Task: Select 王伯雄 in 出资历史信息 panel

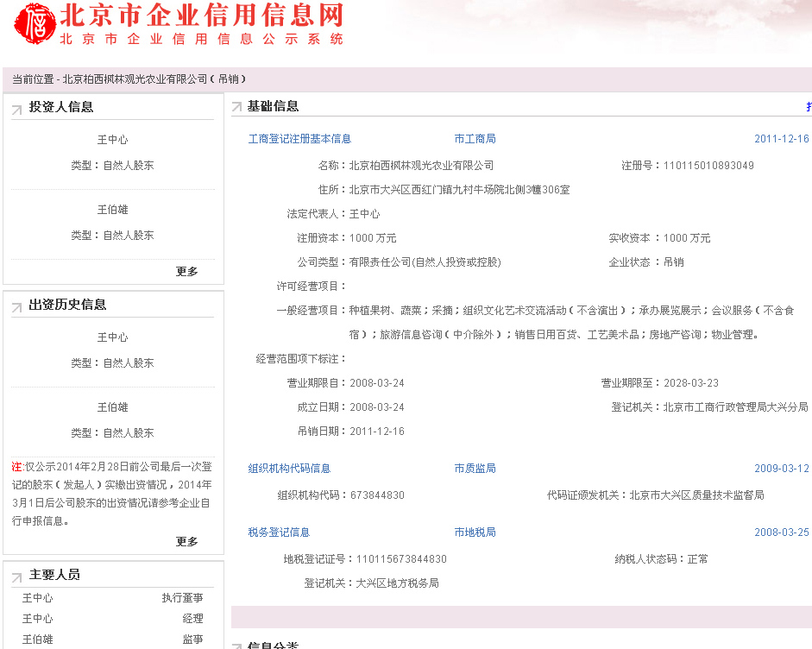Action: click(x=112, y=407)
